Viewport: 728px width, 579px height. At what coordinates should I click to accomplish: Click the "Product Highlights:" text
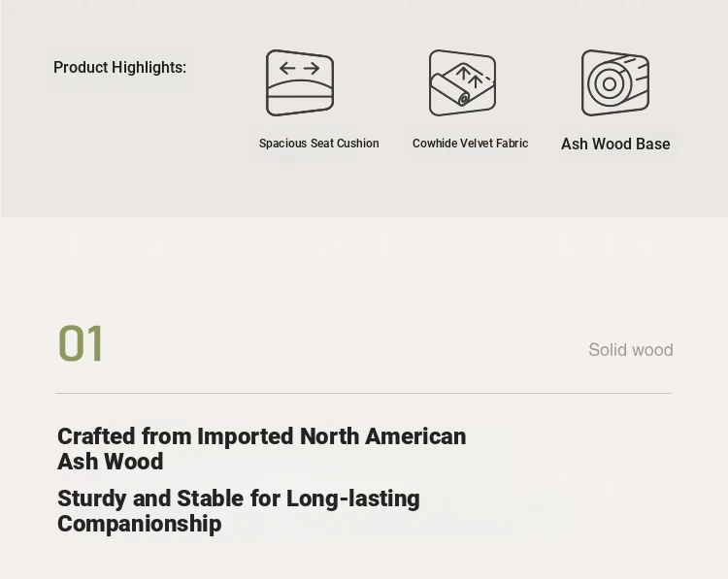point(119,67)
